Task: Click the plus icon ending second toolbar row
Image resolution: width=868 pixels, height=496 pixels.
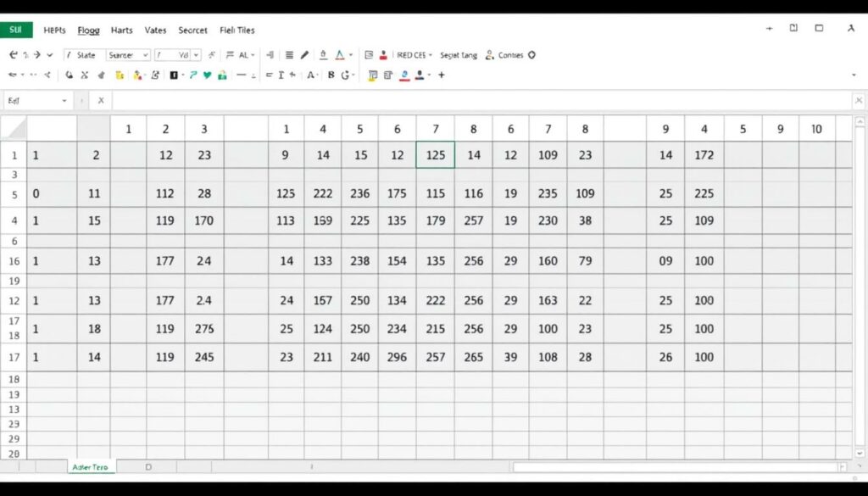Action: pyautogui.click(x=441, y=75)
